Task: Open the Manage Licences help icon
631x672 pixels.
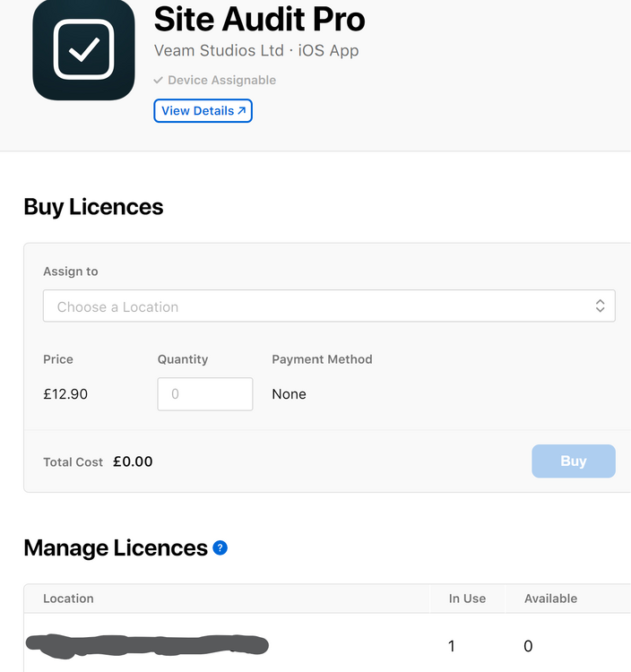Action: pyautogui.click(x=220, y=547)
